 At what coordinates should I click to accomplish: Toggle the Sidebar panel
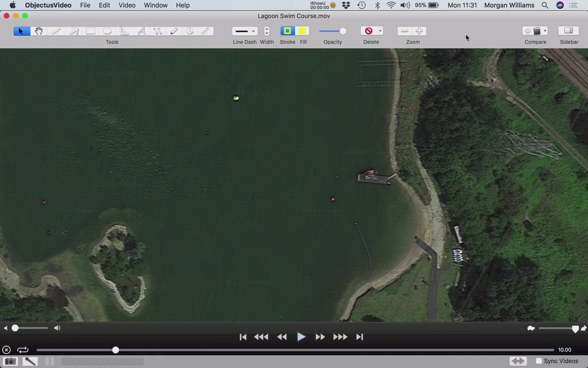pos(569,31)
